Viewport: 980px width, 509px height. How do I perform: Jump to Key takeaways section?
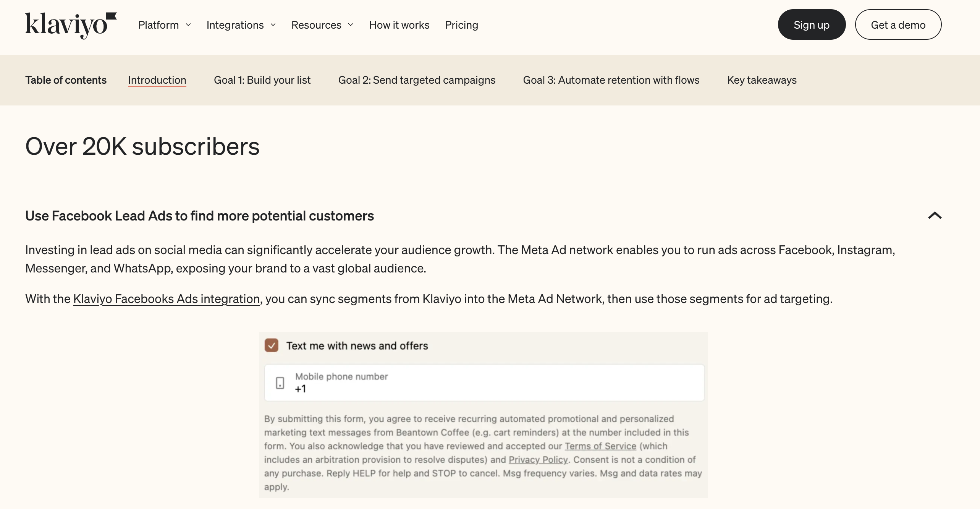pyautogui.click(x=762, y=80)
